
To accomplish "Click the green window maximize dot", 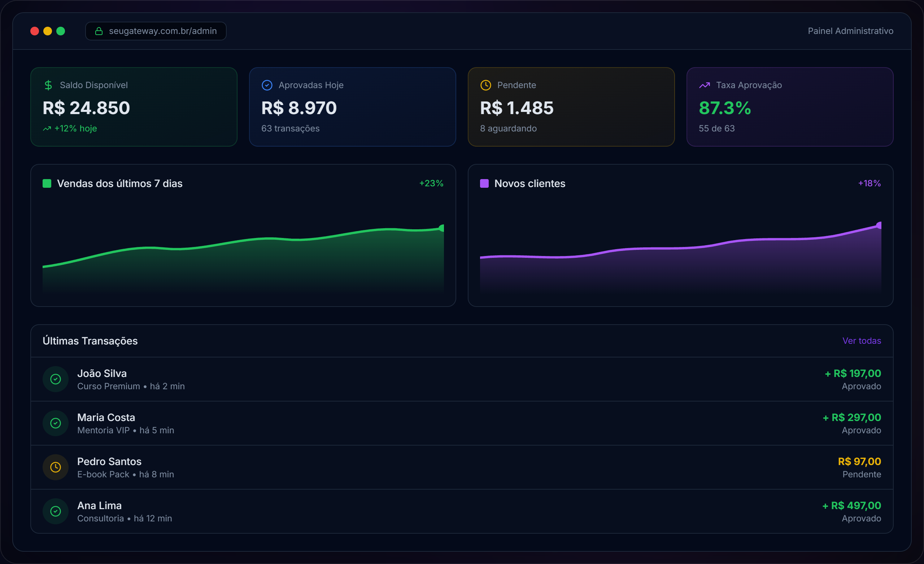I will (x=61, y=31).
